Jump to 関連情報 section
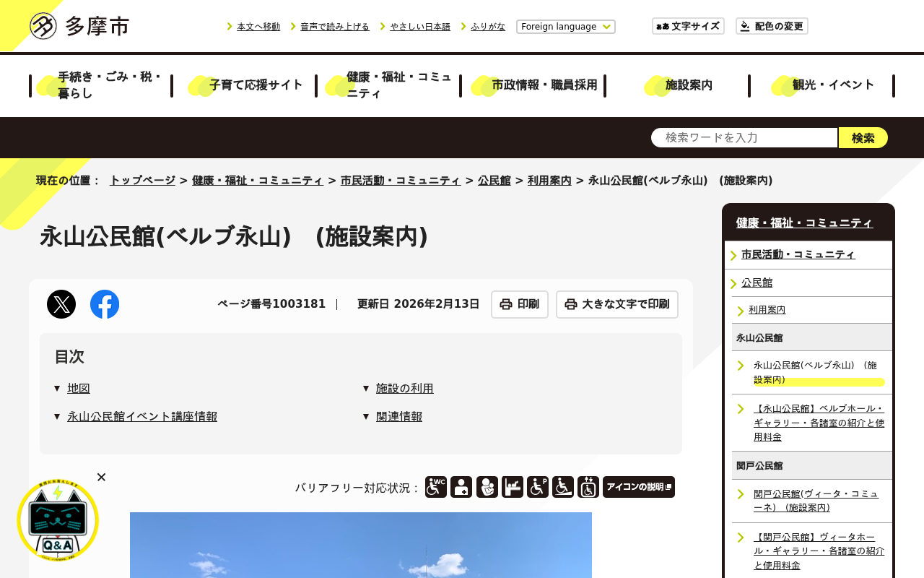The height and width of the screenshot is (578, 924). click(x=399, y=417)
